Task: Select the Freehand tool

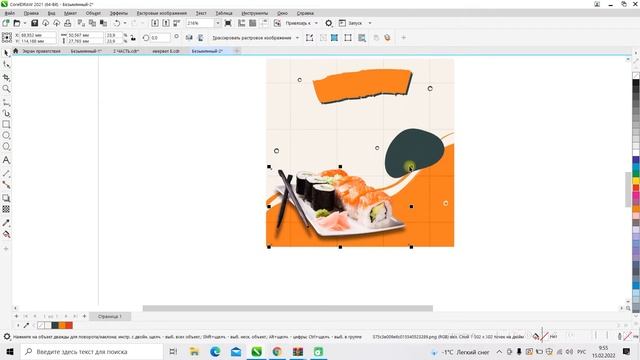Action: pyautogui.click(x=6, y=102)
